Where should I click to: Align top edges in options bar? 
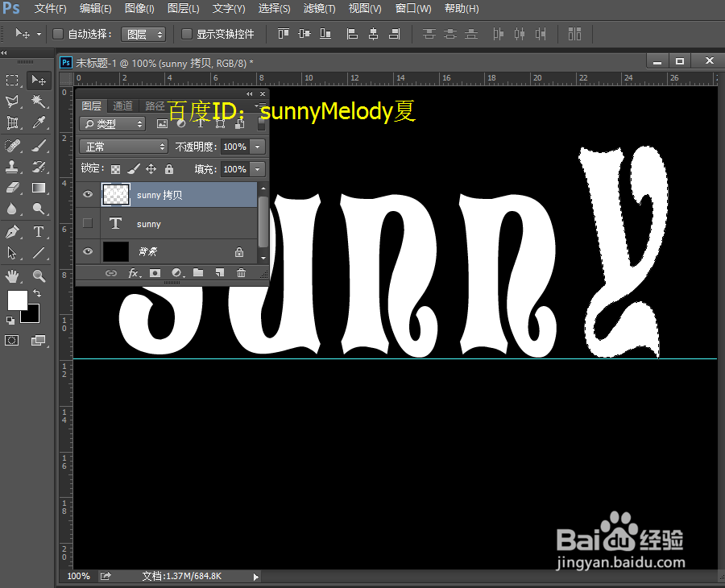click(283, 34)
